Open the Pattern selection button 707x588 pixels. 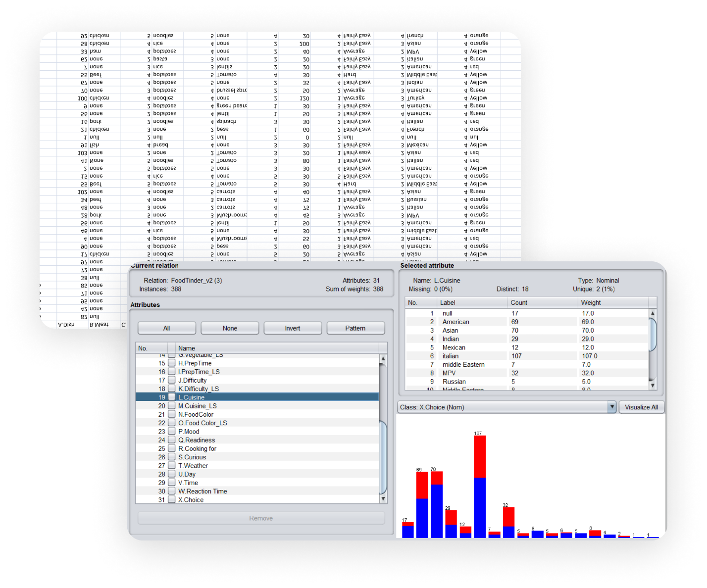(x=355, y=328)
